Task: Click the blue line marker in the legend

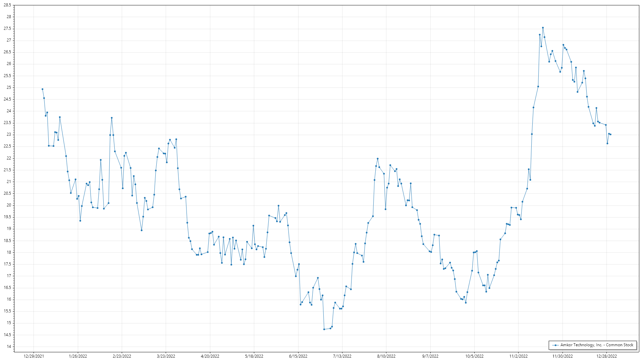Action: coord(556,345)
